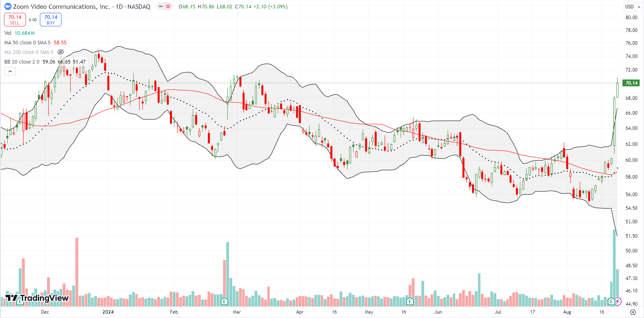
Task: Click the 0.00 spread value
Action: pos(33,20)
